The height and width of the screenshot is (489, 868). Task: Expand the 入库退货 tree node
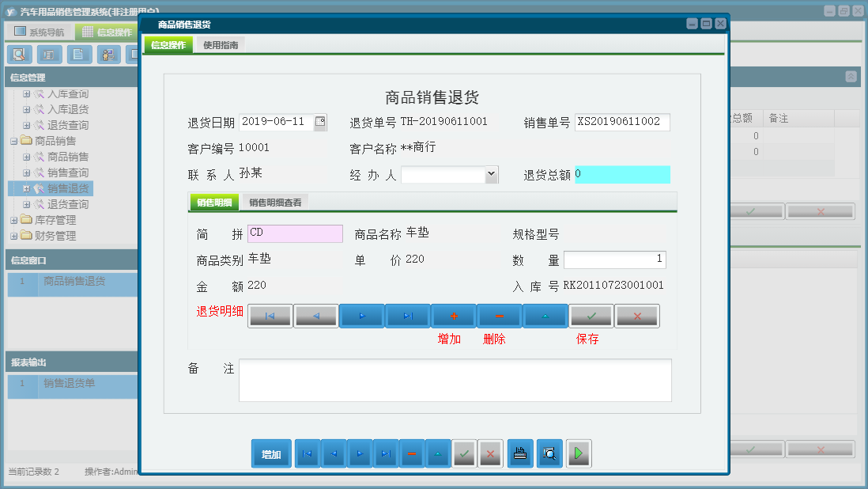[x=27, y=110]
